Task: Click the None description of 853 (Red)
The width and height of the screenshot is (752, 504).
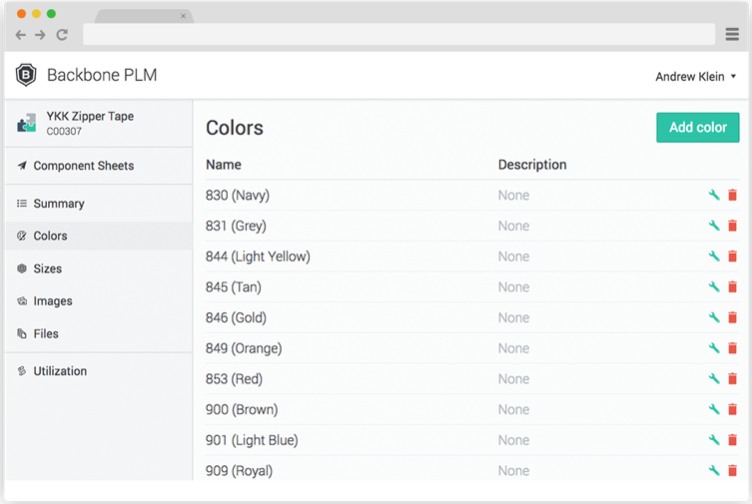Action: (x=514, y=379)
